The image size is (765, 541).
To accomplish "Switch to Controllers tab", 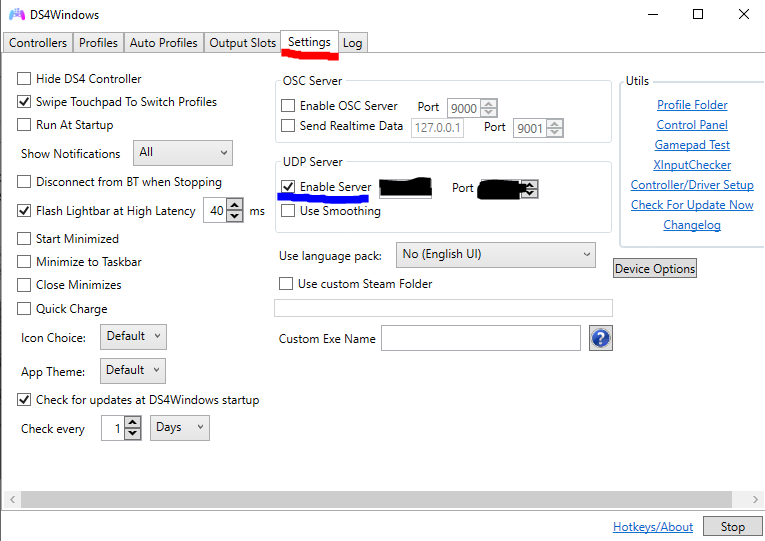I will (x=38, y=43).
